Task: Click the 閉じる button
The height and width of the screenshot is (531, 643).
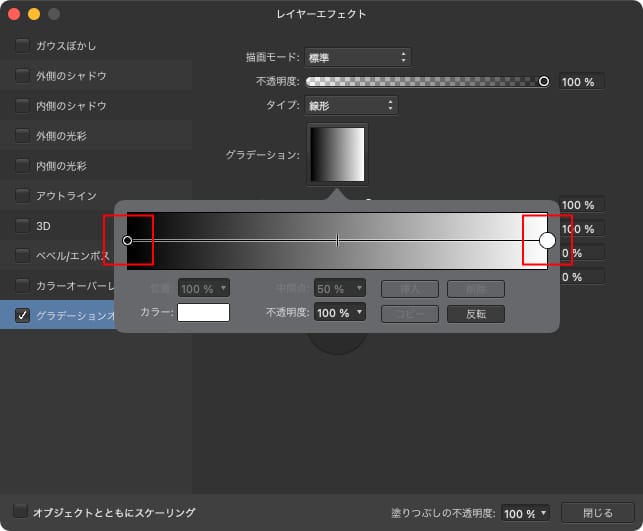Action: 597,513
